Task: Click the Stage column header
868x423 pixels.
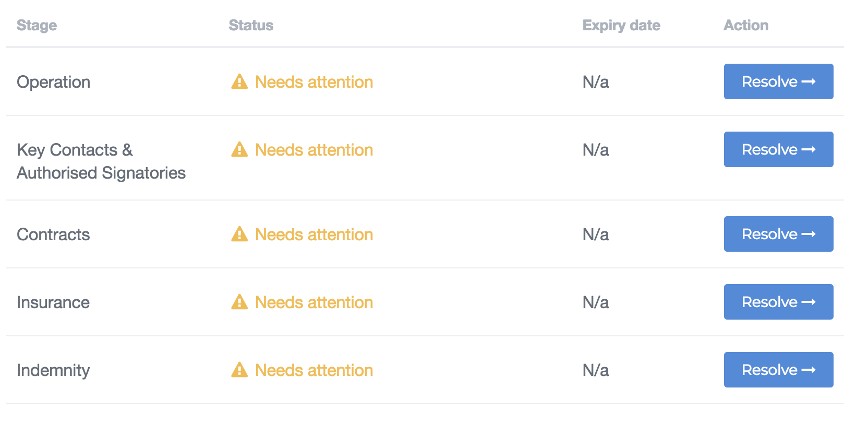Action: [x=37, y=25]
